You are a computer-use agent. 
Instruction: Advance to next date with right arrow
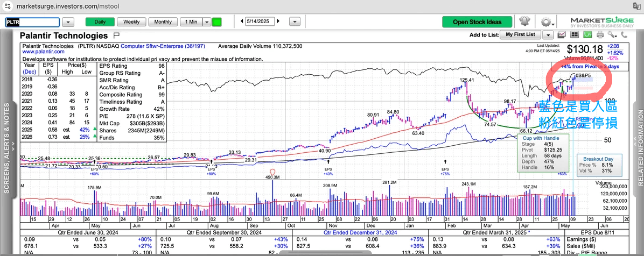coord(278,22)
